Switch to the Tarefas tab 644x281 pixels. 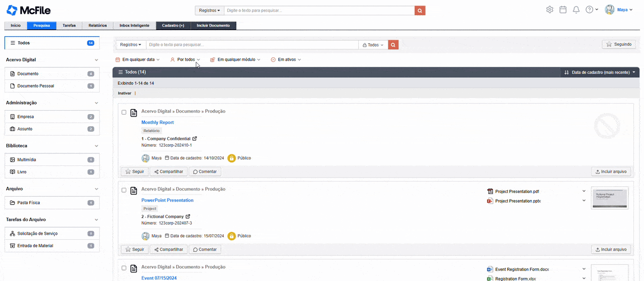tap(69, 26)
